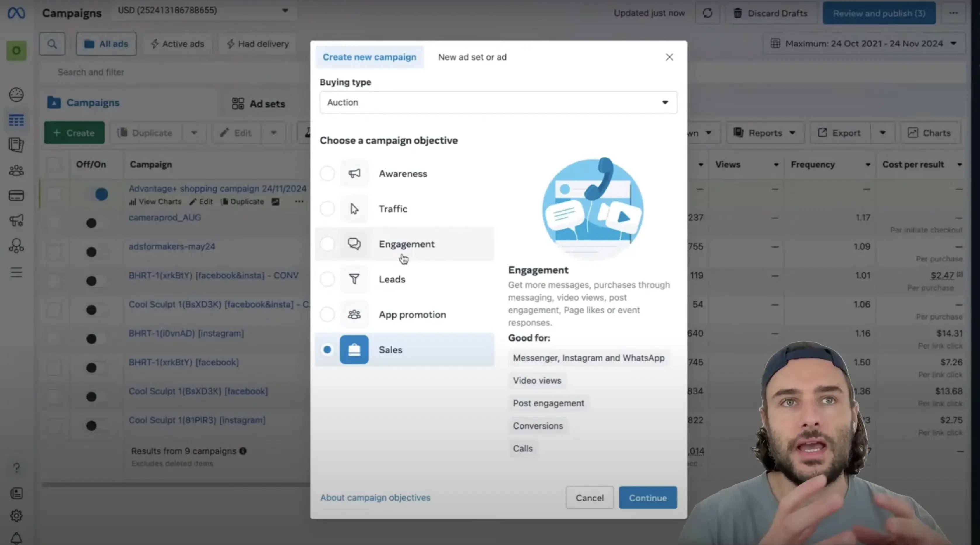
Task: Expand the Buying type Auction dropdown
Action: (x=498, y=102)
